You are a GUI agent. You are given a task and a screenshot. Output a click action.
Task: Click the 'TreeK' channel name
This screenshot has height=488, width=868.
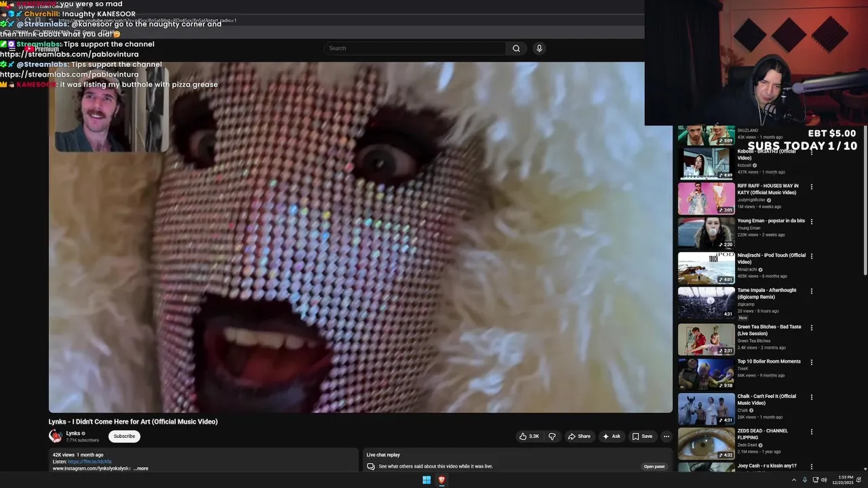tap(743, 369)
